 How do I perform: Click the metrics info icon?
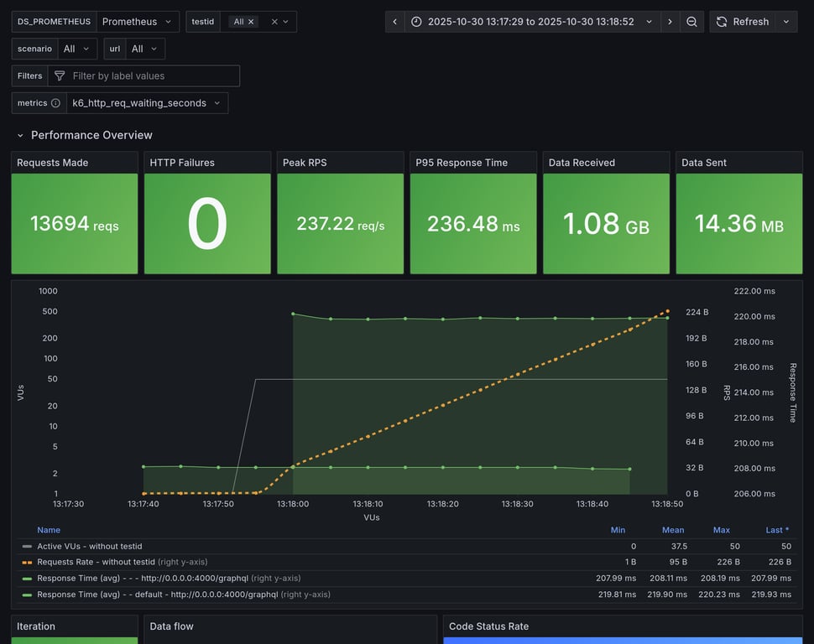coord(55,103)
